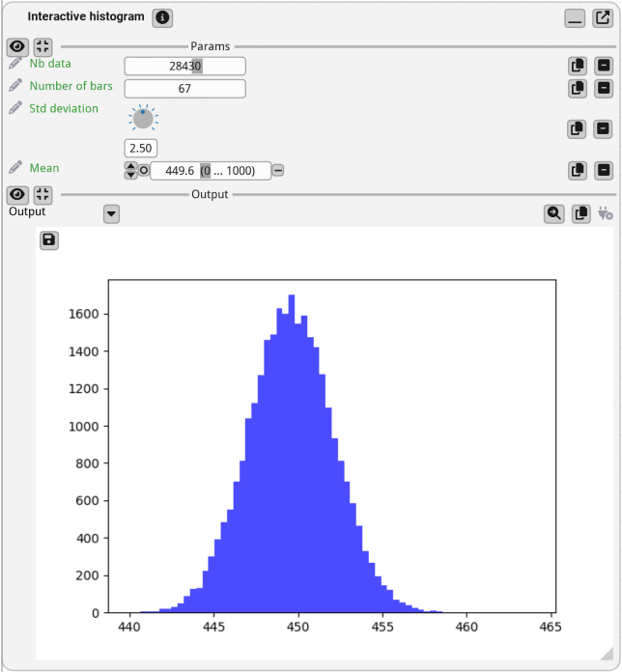Click the Number of bars input field
Viewport: 622px width, 672px height.
[184, 88]
